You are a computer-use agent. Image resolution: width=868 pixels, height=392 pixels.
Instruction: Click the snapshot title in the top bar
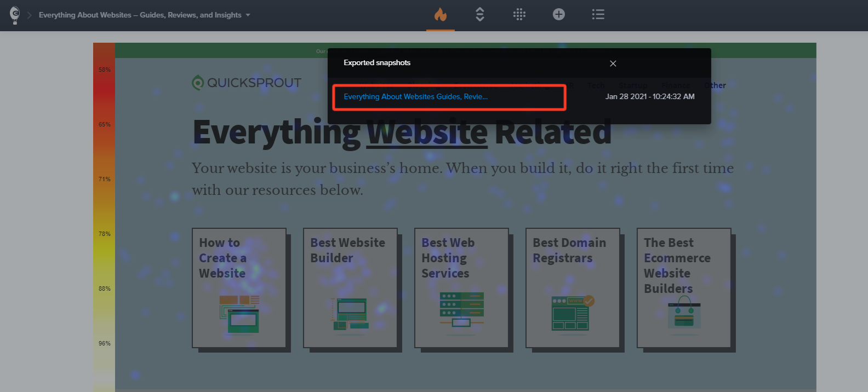(140, 15)
